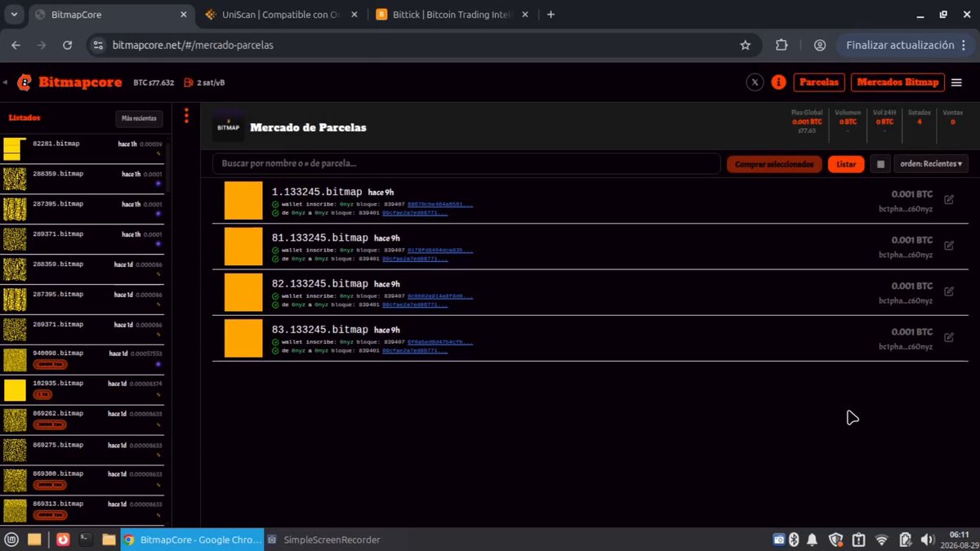Focus the Buscar por nombre search field

(466, 164)
